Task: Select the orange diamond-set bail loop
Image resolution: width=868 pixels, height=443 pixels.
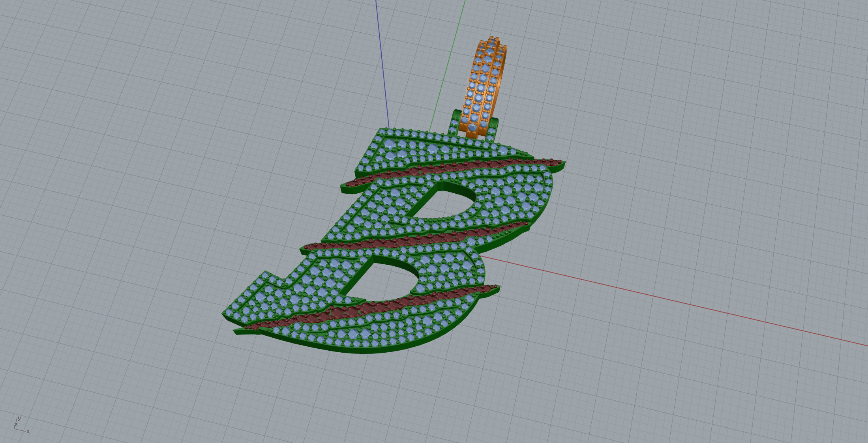Action: 483,87
